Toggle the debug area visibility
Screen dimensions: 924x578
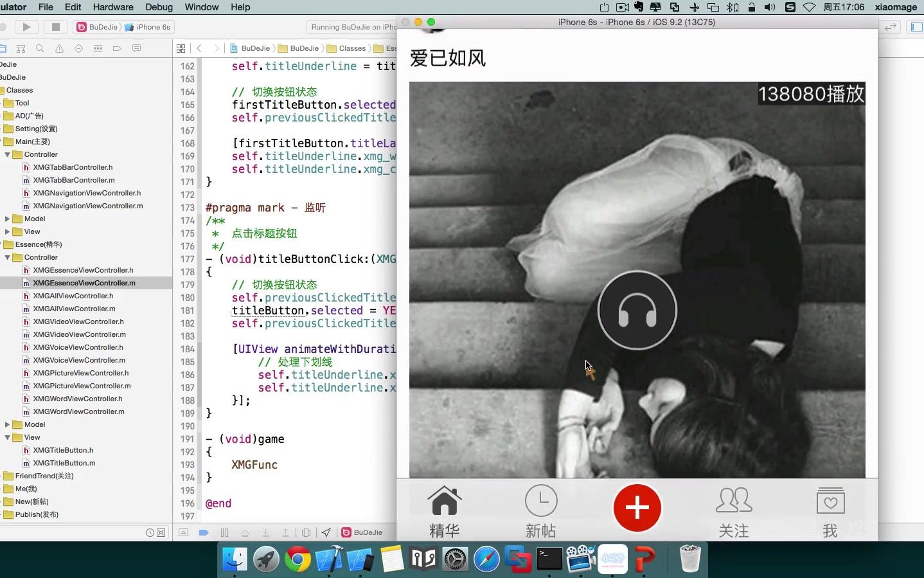click(x=184, y=532)
